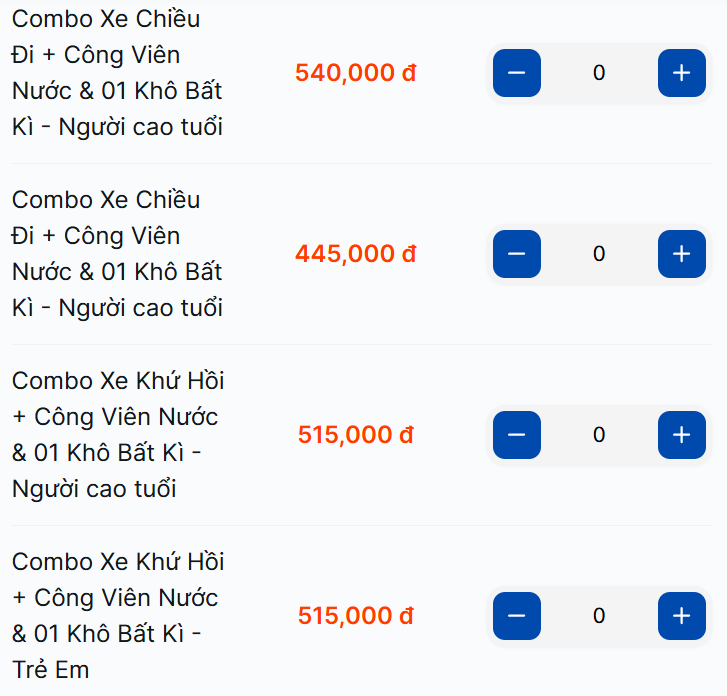Add one Khứ Hồi Trẻ Em ticket

[x=682, y=616]
